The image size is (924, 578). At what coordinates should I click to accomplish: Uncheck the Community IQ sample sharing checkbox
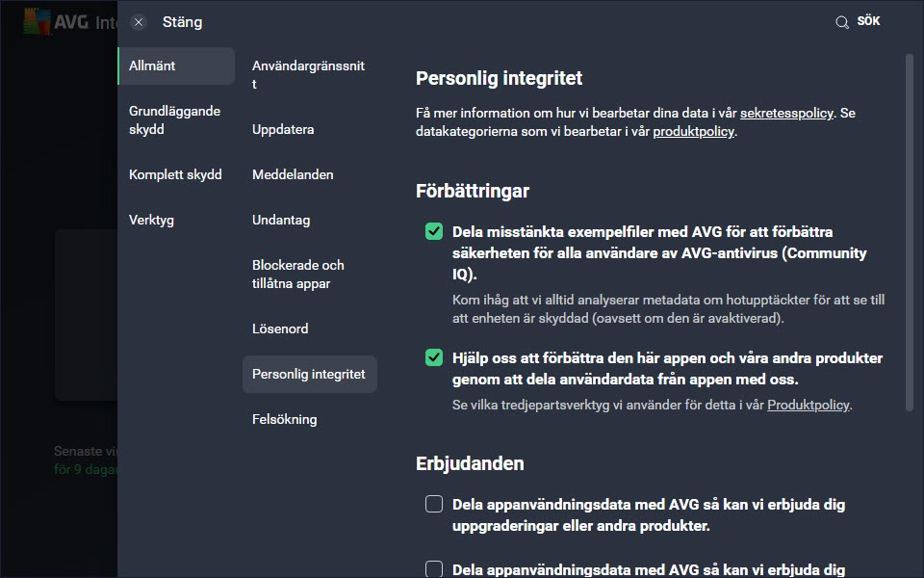point(434,231)
